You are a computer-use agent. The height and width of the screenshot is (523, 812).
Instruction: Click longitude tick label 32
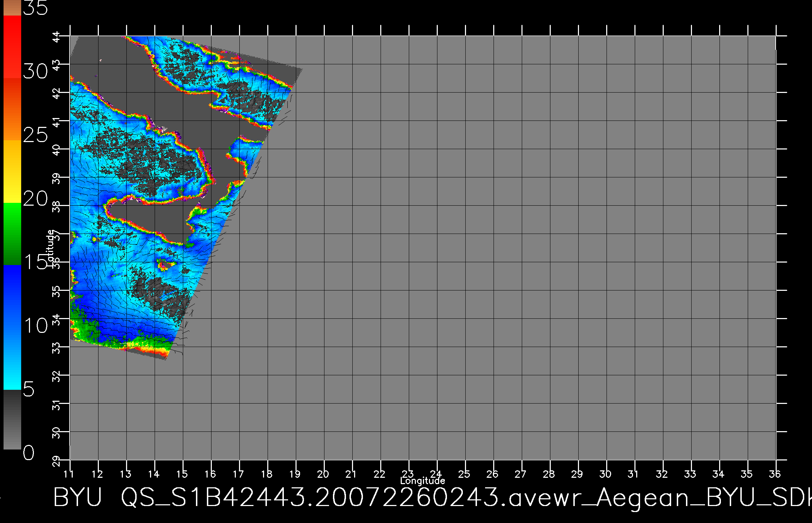662,474
